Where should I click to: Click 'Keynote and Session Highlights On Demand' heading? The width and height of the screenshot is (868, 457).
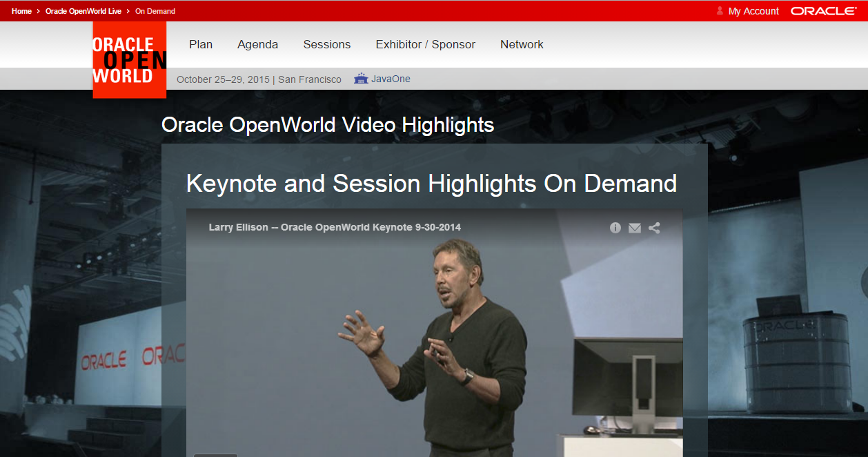click(431, 184)
